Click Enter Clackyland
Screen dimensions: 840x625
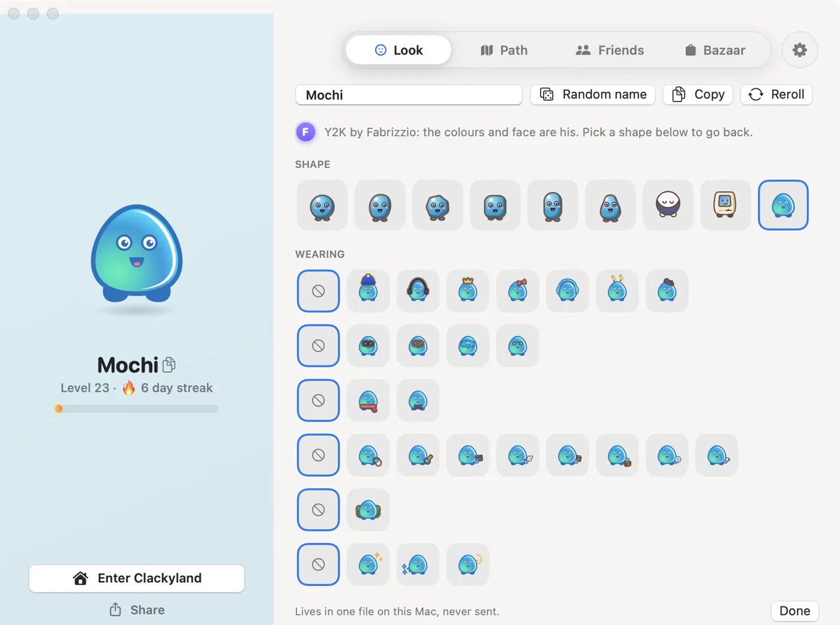pos(137,578)
